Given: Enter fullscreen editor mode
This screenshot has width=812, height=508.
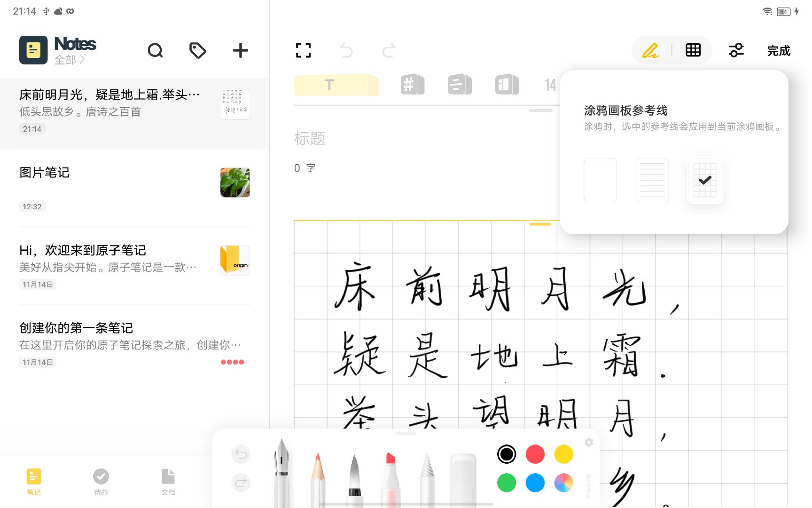Looking at the screenshot, I should coord(303,50).
